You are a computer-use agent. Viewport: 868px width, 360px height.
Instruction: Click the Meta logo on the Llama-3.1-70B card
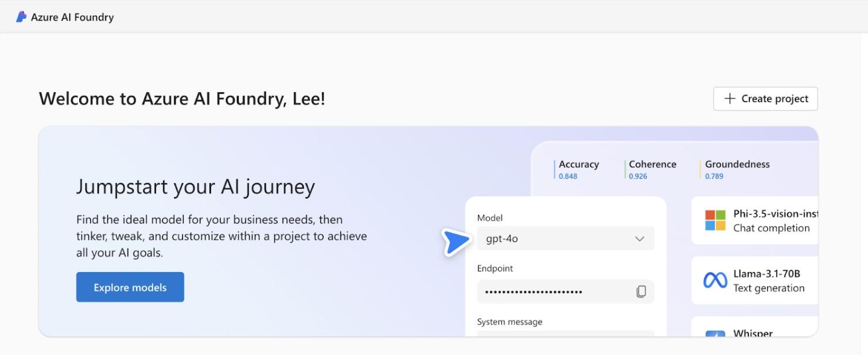pyautogui.click(x=714, y=280)
